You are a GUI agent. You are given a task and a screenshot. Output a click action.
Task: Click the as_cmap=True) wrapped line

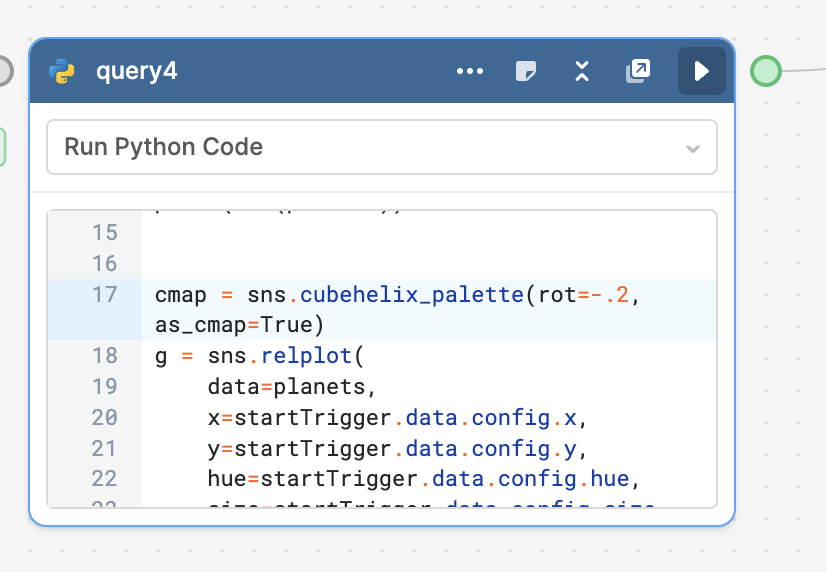[239, 325]
